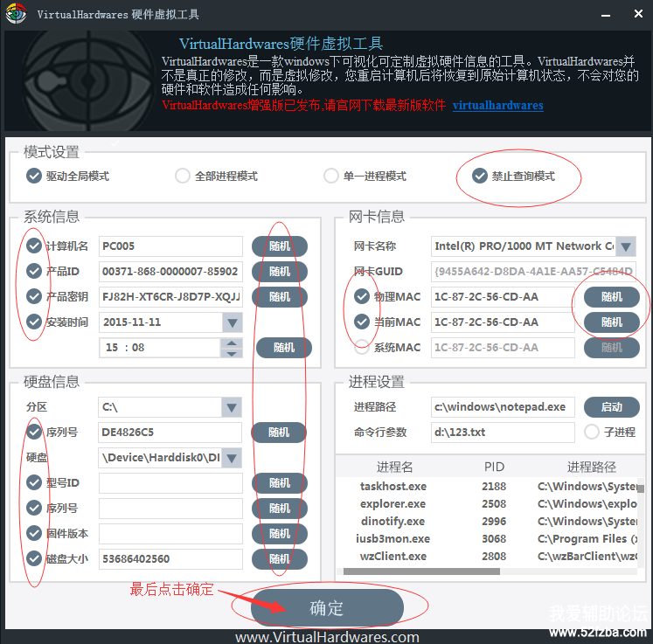The width and height of the screenshot is (653, 644).
Task: Toggle the 计算机名 checkbox
Action: tap(34, 246)
